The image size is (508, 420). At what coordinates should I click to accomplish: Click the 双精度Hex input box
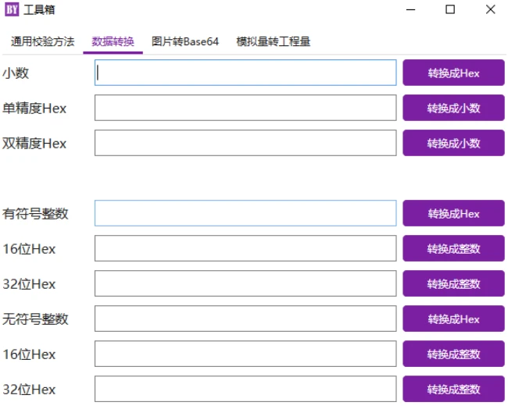tap(245, 143)
